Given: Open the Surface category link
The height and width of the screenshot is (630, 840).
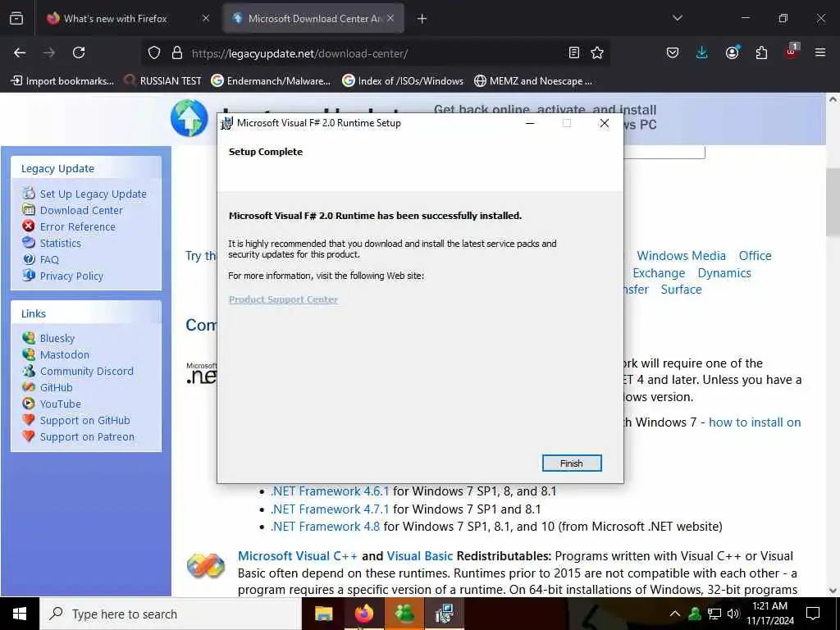Looking at the screenshot, I should click(x=681, y=290).
